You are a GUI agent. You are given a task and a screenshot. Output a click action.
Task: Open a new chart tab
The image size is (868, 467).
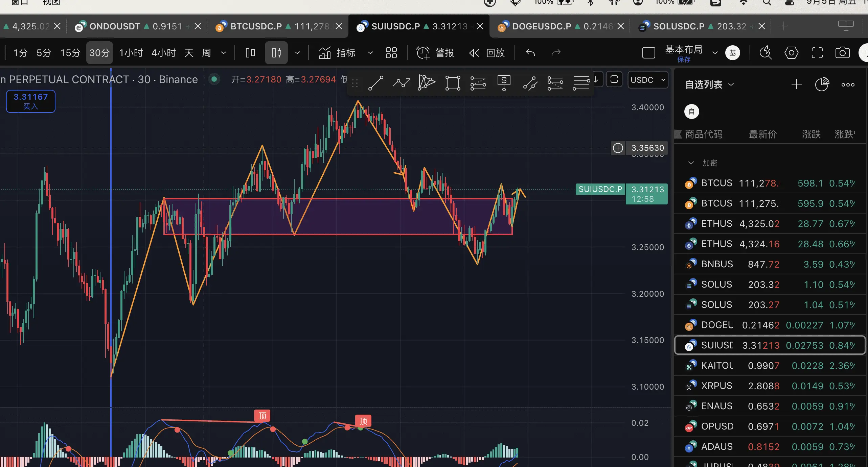[x=783, y=26]
